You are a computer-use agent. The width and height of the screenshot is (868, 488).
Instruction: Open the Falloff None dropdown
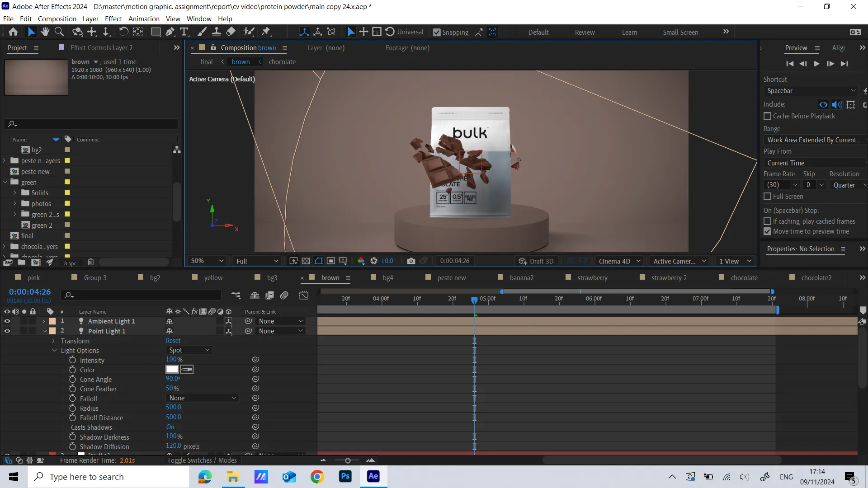(202, 398)
